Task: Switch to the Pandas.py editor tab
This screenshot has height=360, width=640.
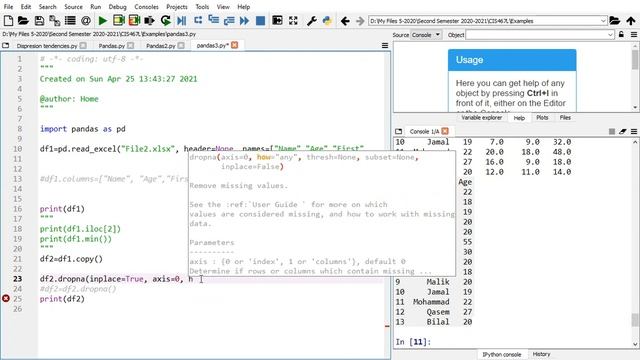Action: click(x=111, y=46)
